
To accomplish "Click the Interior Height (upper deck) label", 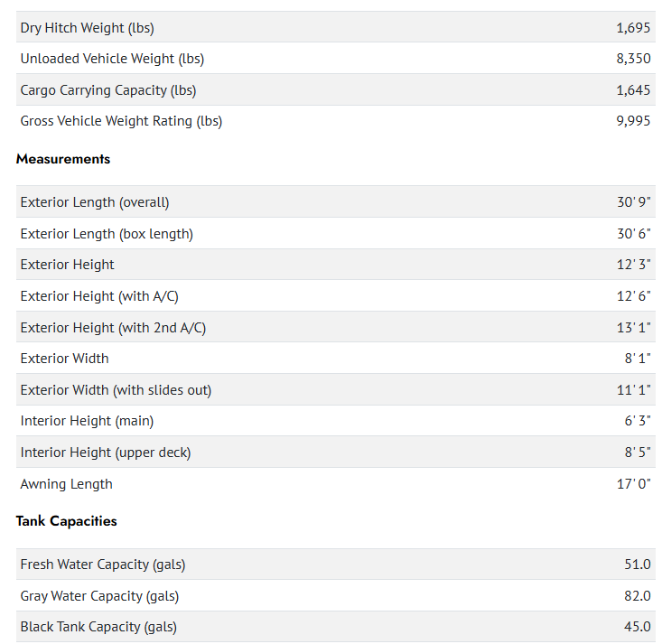I will 106,453.
